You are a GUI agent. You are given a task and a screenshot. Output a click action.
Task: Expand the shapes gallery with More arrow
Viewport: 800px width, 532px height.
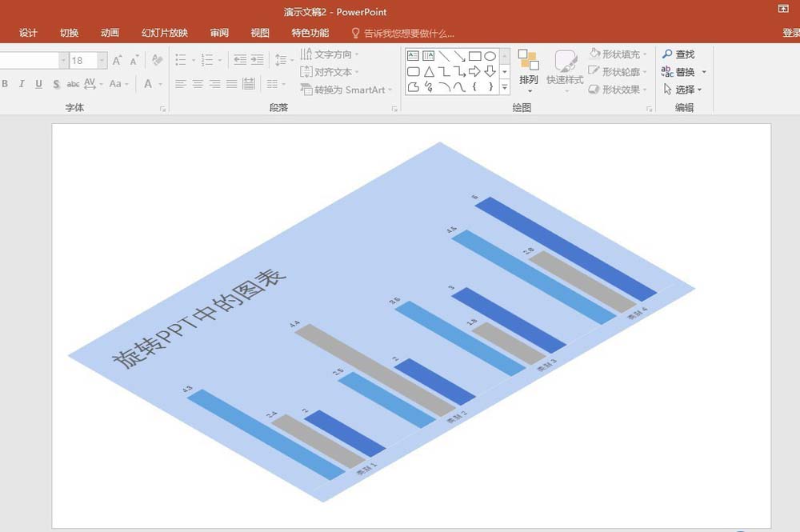(x=505, y=88)
